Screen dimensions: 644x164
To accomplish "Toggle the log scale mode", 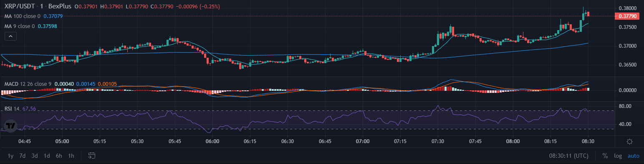I will [618, 156].
